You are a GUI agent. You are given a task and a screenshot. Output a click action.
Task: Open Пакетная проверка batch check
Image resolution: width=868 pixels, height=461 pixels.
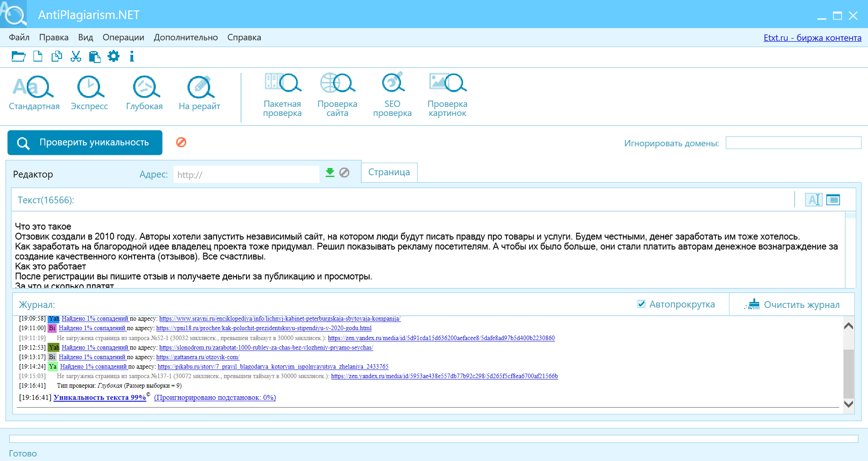pyautogui.click(x=282, y=84)
